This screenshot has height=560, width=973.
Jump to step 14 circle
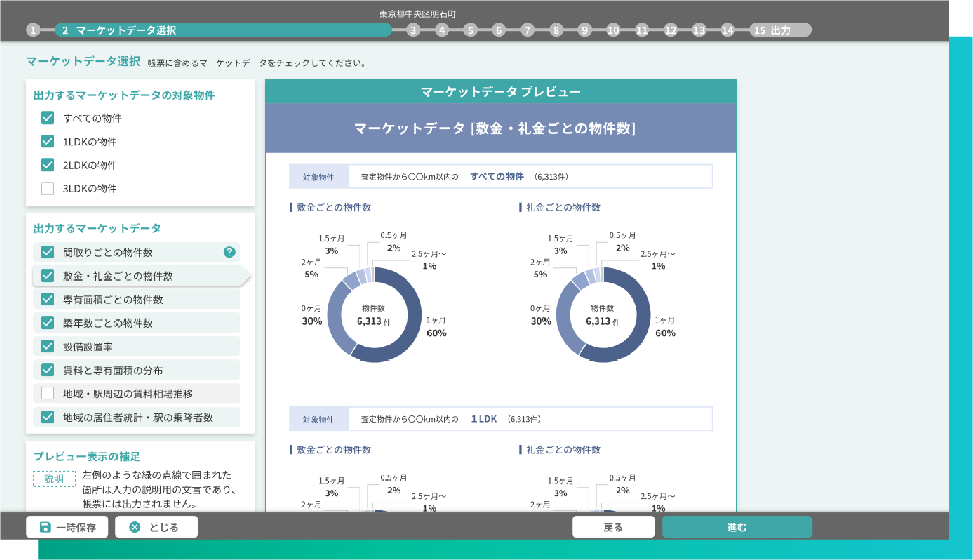(x=727, y=30)
